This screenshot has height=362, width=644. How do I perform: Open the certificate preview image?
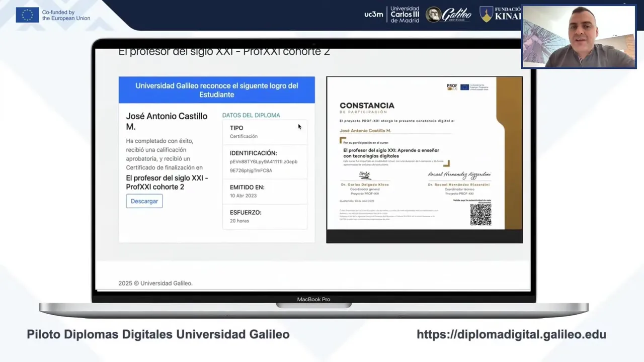(424, 159)
